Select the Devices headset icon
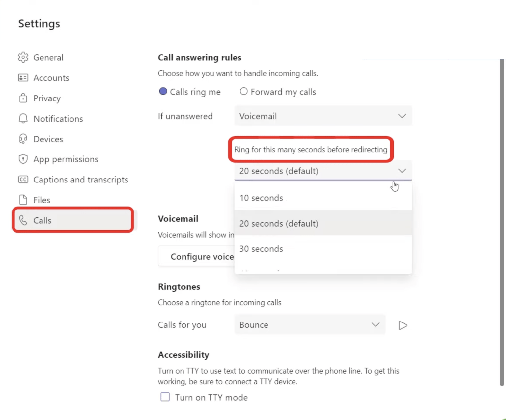506x420 pixels. click(x=23, y=139)
